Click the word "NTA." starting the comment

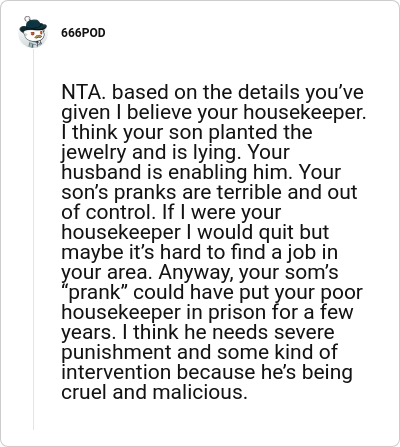(84, 92)
